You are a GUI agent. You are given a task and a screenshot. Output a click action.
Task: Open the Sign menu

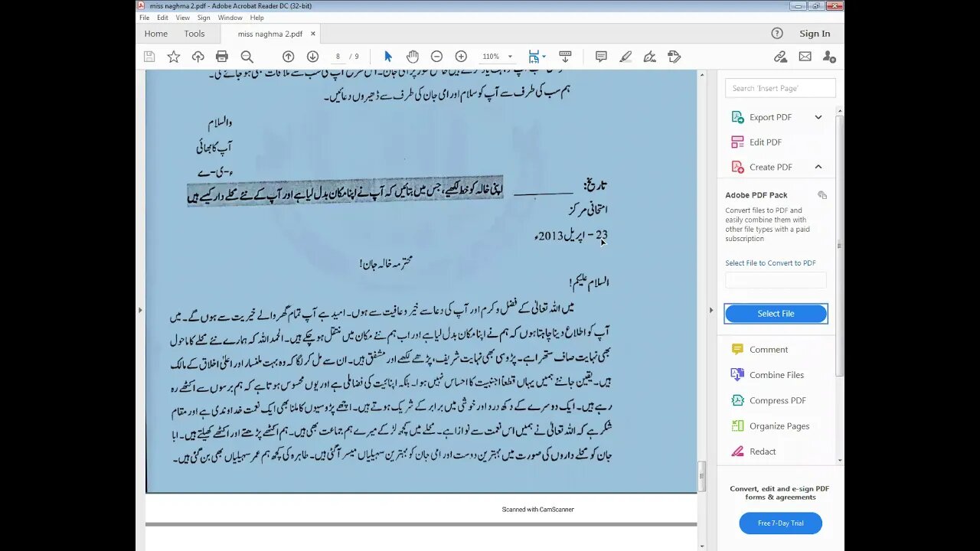click(x=204, y=18)
